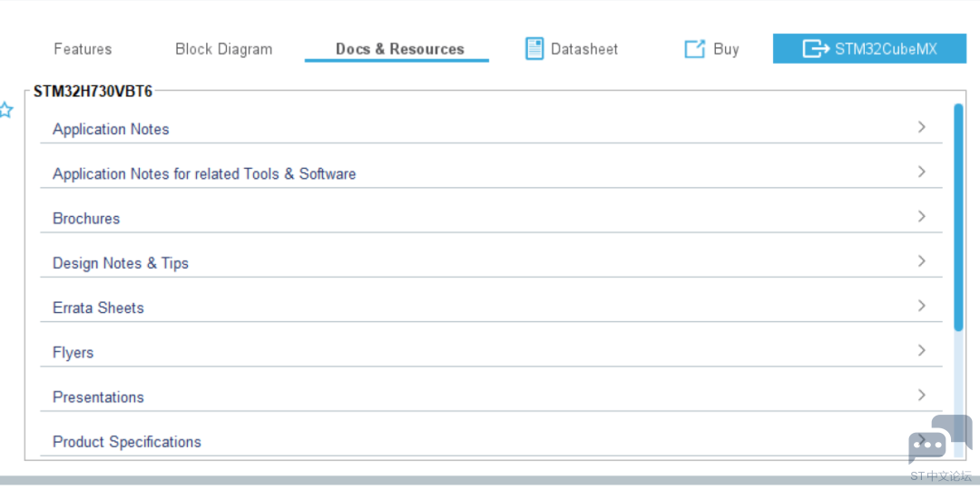The image size is (980, 490).
Task: Click the Presentations label
Action: [x=98, y=397]
